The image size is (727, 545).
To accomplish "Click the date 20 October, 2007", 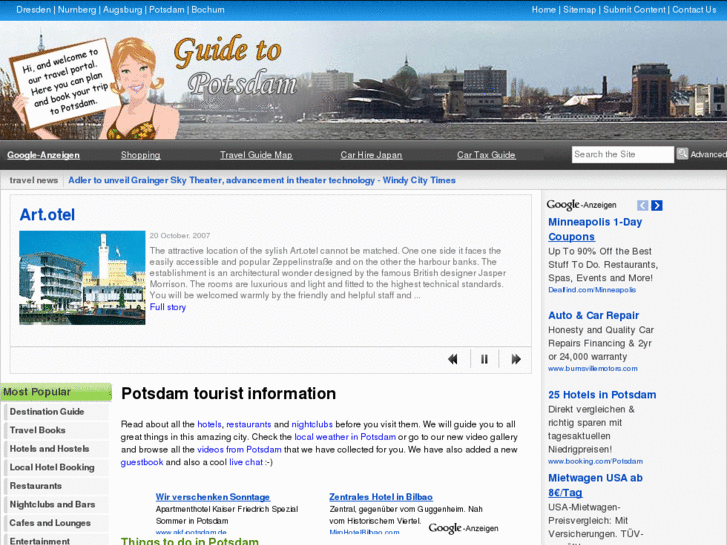I will (x=180, y=236).
